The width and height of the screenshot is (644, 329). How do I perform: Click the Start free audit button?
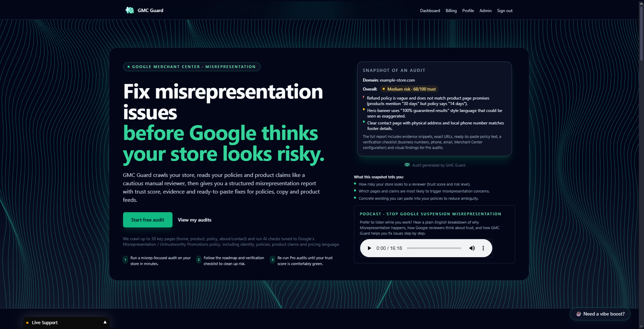[x=148, y=220]
